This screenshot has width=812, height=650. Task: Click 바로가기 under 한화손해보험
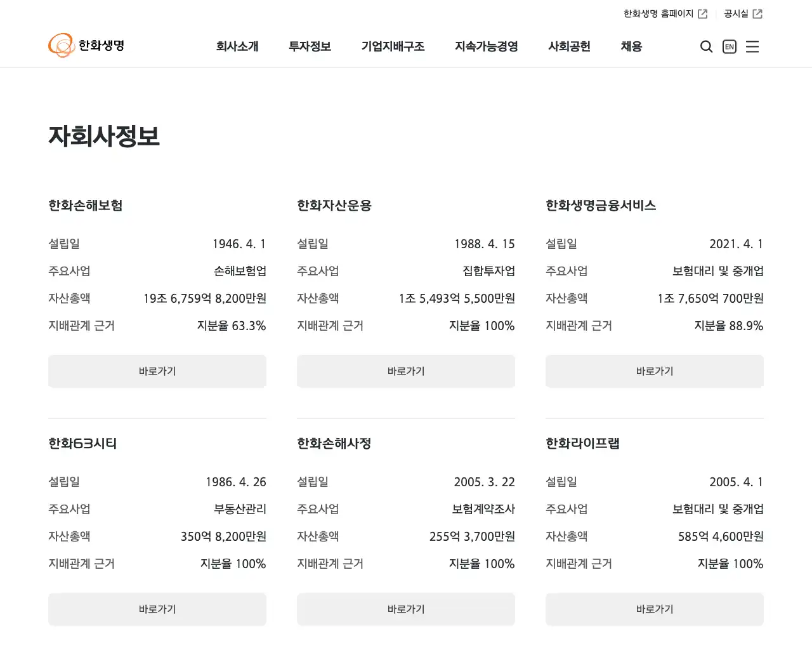(x=157, y=371)
